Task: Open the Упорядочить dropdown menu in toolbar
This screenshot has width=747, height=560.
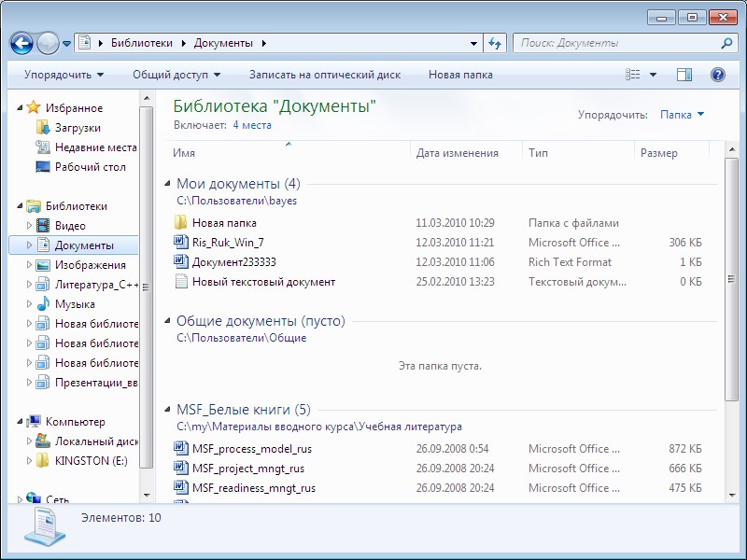Action: pos(63,75)
